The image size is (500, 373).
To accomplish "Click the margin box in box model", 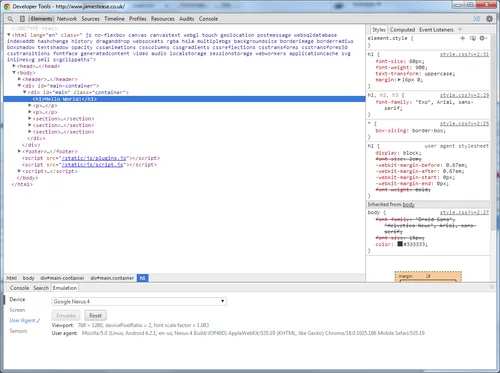I will (x=428, y=276).
